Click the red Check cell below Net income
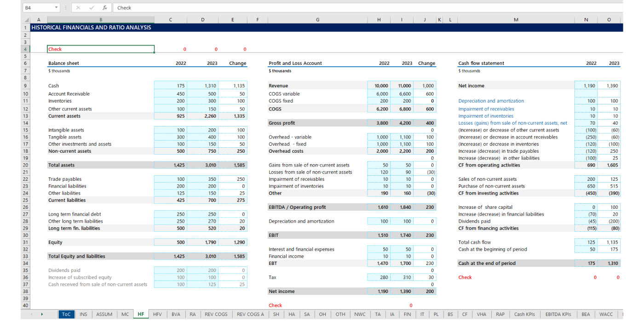This screenshot has width=644, height=322. [x=275, y=305]
